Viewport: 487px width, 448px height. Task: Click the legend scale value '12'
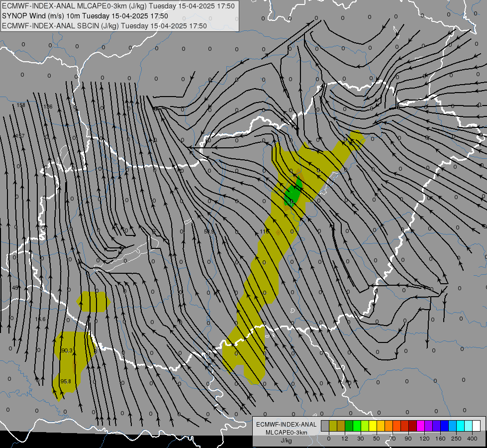coord(345,439)
